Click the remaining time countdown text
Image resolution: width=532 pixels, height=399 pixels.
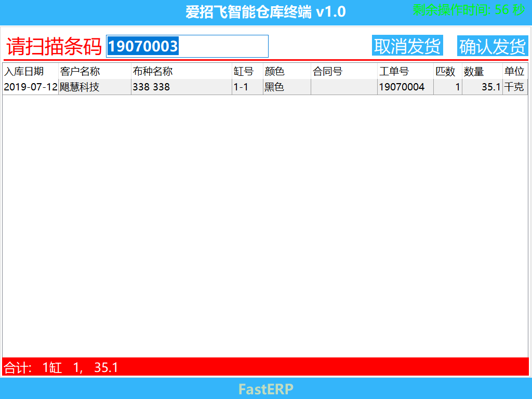(469, 10)
